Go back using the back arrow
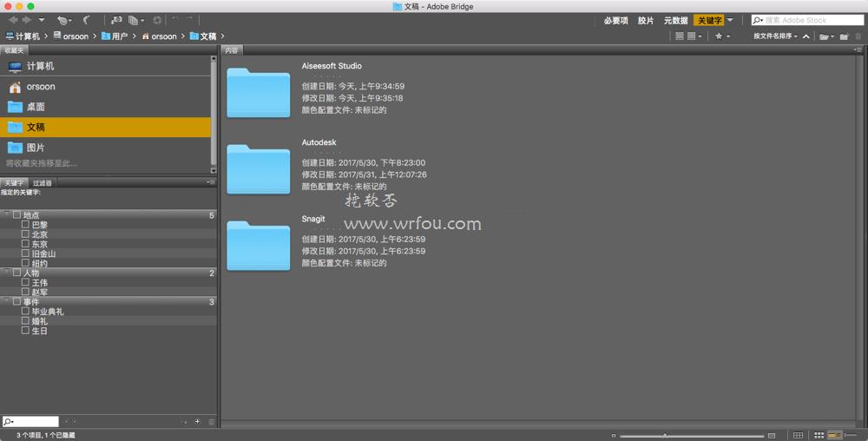Viewport: 868px width, 441px height. click(x=13, y=20)
